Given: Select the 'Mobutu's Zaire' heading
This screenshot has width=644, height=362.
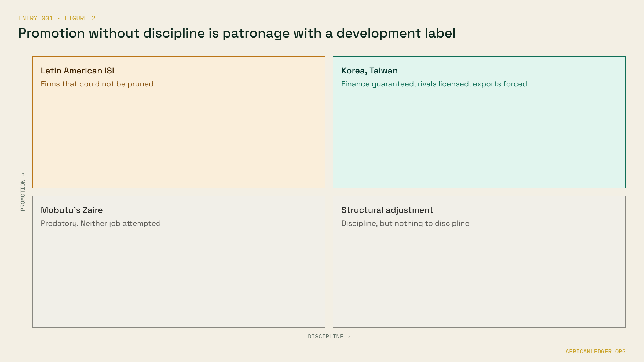Looking at the screenshot, I should (72, 210).
